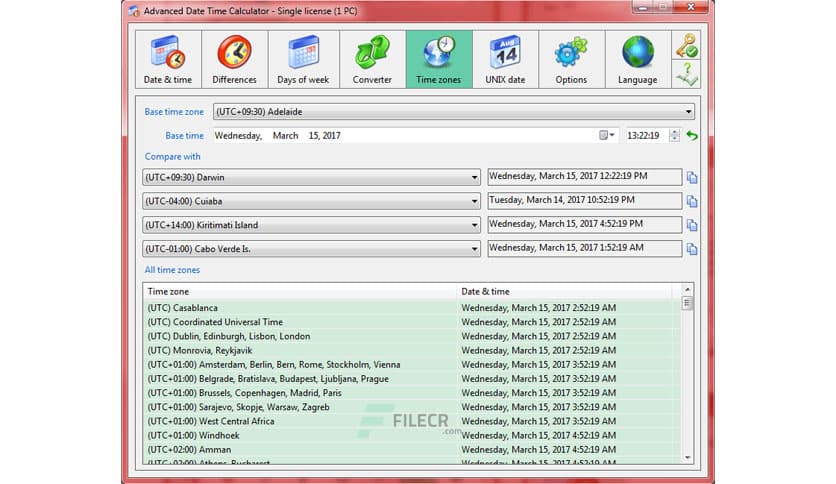Screen dimensions: 836x484
Task: Open the Options gear panel
Action: (x=571, y=59)
